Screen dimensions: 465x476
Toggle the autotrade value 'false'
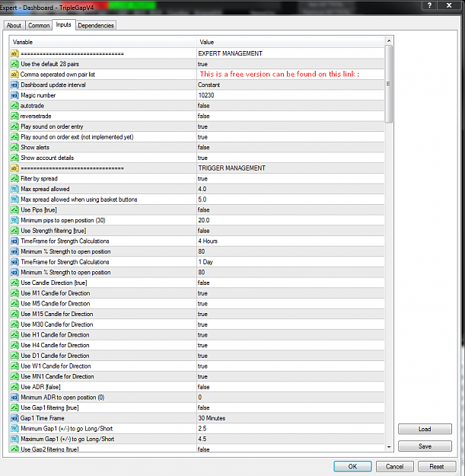pos(291,106)
